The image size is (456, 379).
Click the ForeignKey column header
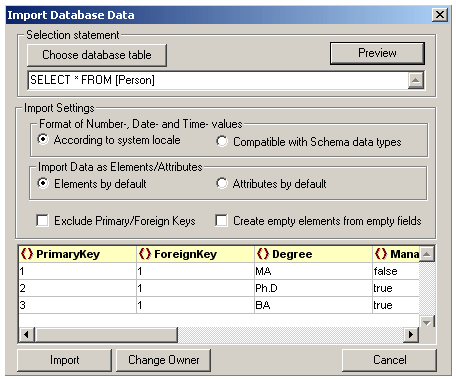196,254
